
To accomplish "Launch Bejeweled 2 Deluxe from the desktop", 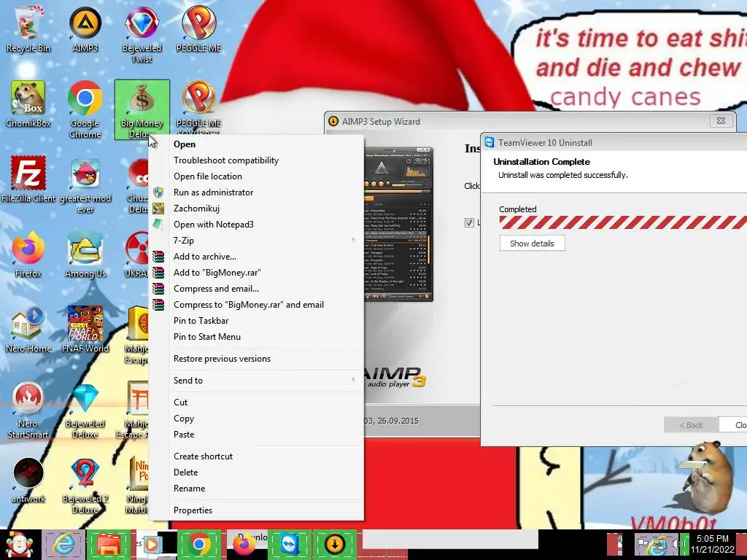I will coord(85,486).
